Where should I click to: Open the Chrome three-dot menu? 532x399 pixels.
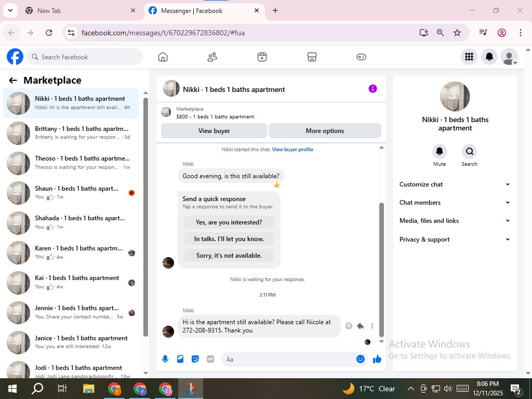pos(521,33)
